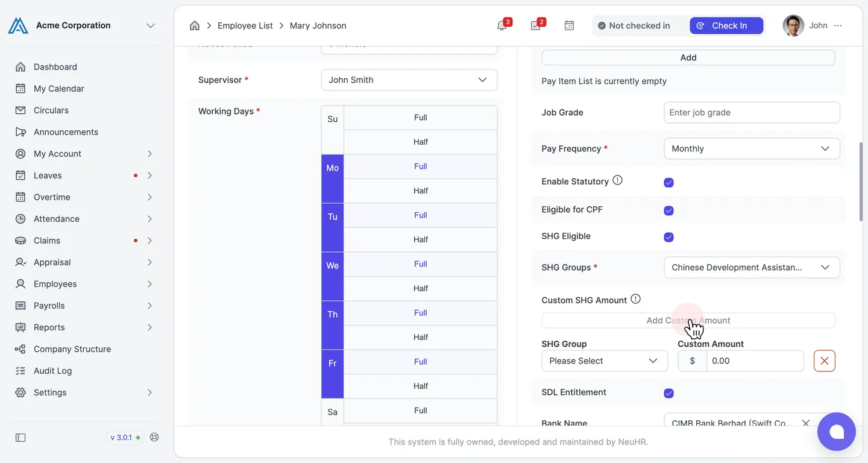Uncheck the Enable Statutory checkbox
Screen dimensions: 868x463
668,183
